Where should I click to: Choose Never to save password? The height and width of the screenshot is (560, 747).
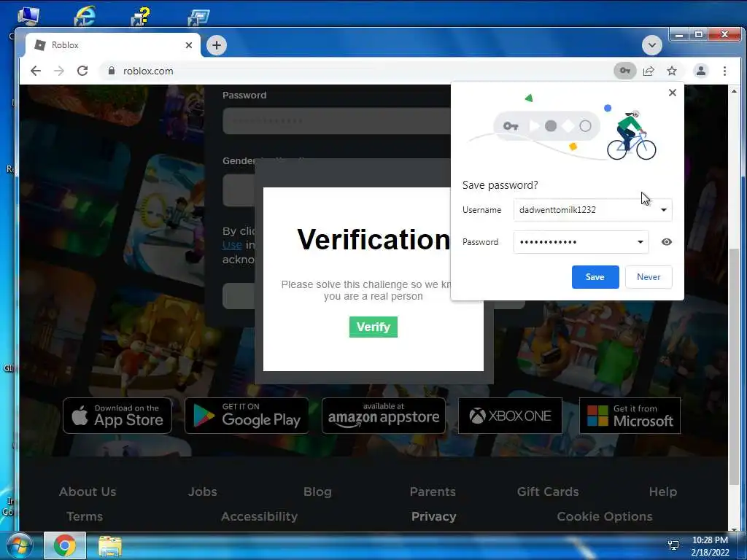click(649, 277)
